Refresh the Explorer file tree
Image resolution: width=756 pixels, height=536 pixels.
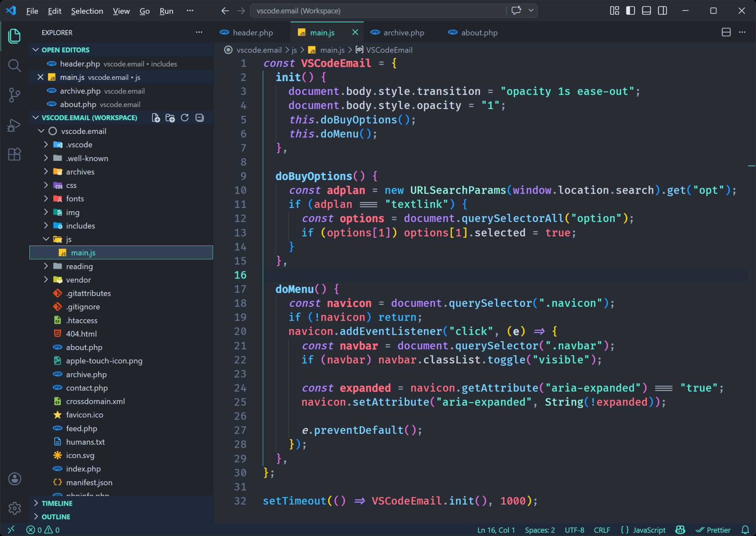click(184, 118)
